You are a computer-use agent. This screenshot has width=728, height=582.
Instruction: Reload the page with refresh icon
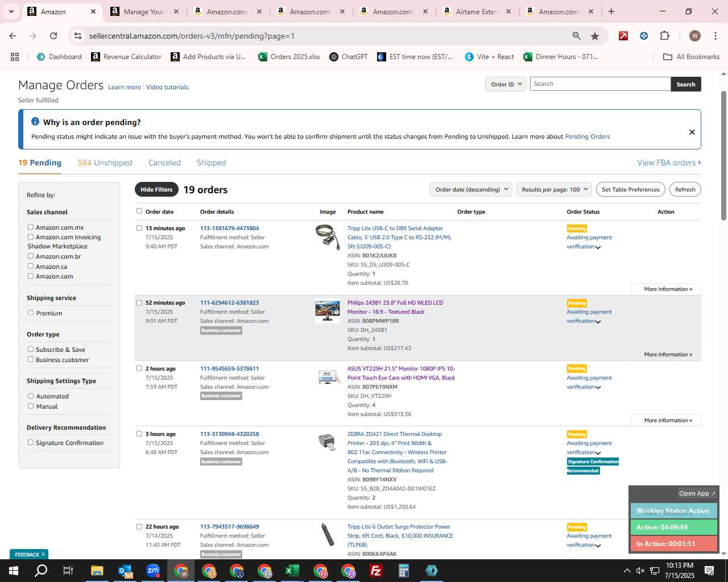click(x=53, y=36)
